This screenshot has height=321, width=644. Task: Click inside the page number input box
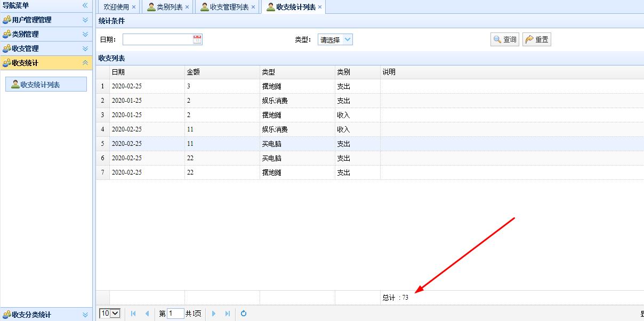point(175,314)
